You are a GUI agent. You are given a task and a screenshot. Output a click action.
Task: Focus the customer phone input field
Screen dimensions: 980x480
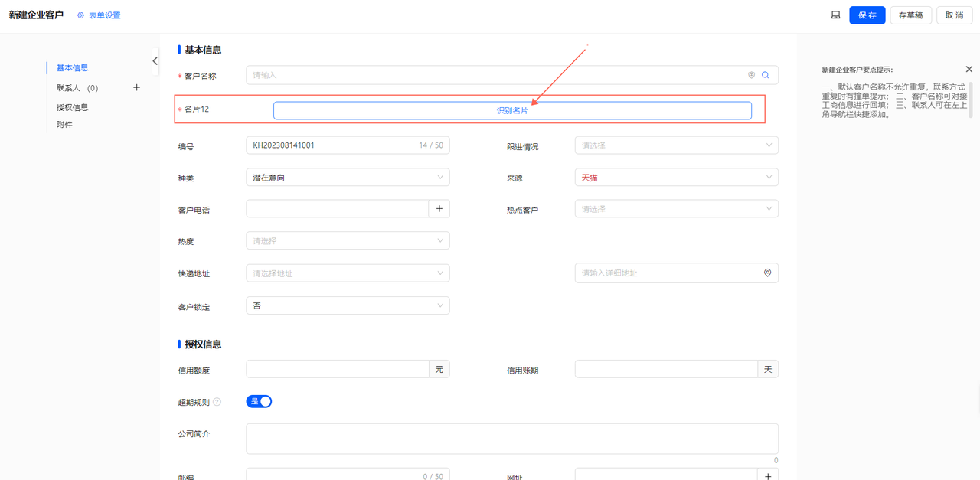tap(337, 208)
